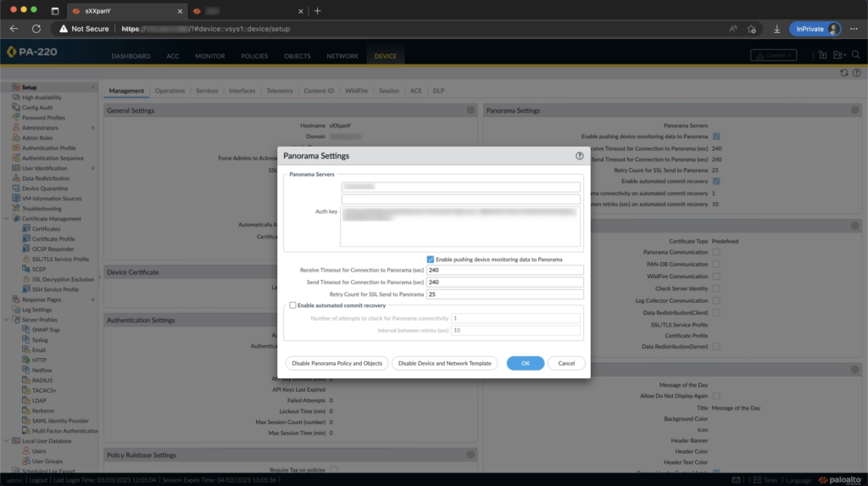
Task: Open Config Audit in sidebar
Action: (37, 108)
